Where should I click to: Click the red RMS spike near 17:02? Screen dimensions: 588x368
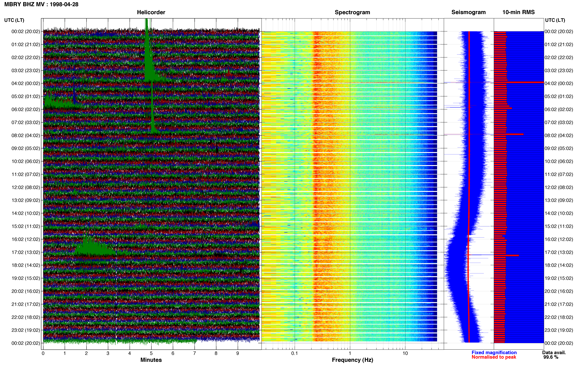point(506,255)
